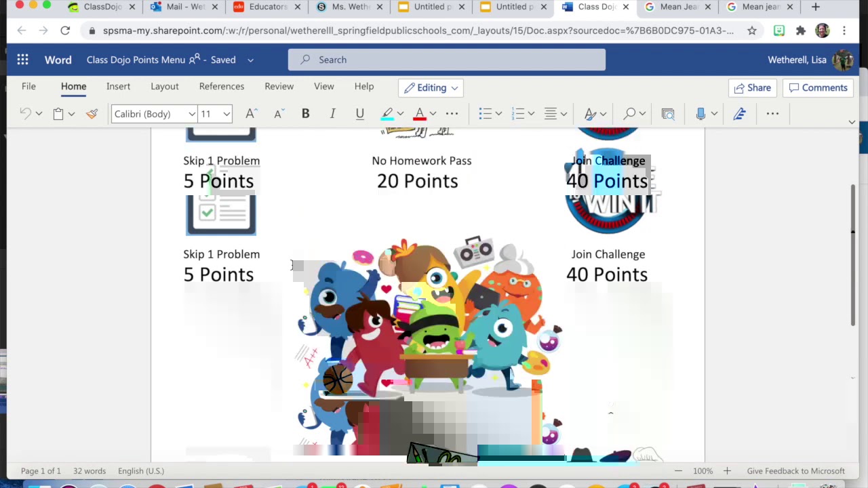Click the 32 words count
The image size is (868, 488).
[90, 471]
